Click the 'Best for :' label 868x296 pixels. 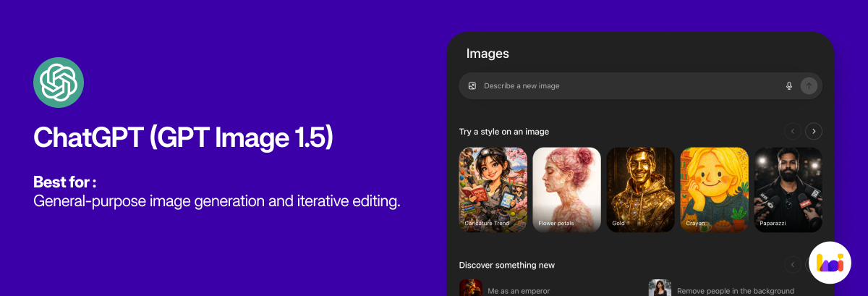click(x=65, y=182)
